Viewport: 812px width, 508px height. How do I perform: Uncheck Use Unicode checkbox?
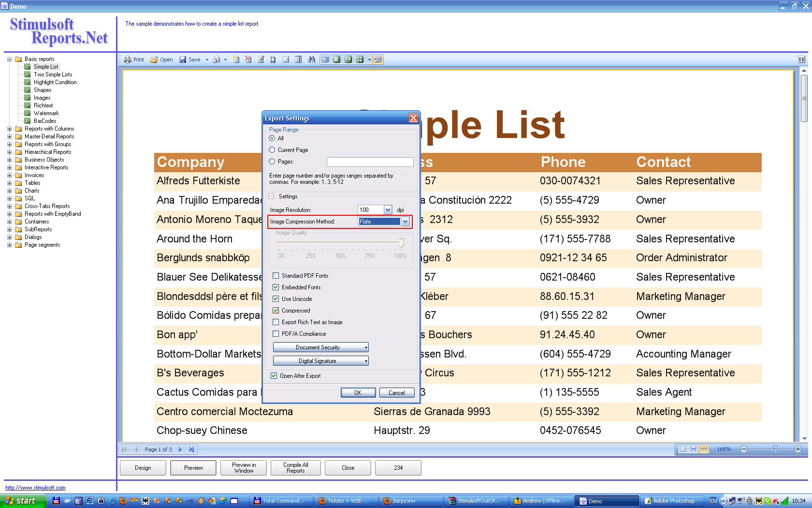276,299
